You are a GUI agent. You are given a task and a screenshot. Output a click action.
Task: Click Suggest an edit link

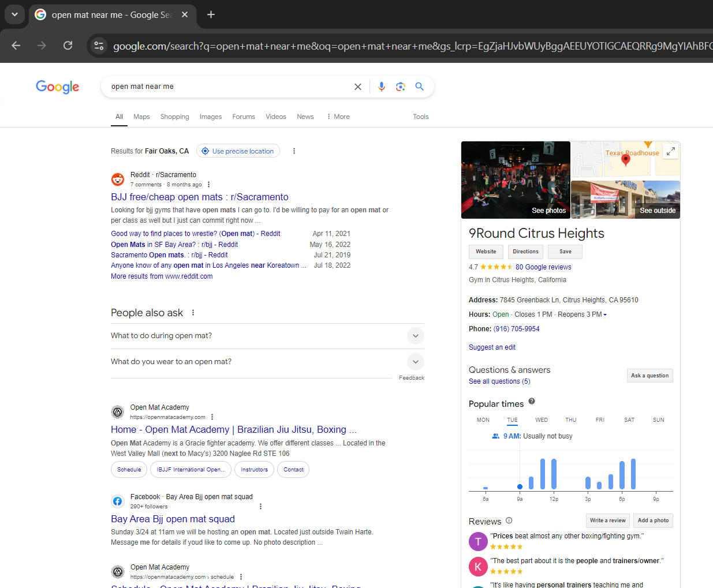coord(492,347)
